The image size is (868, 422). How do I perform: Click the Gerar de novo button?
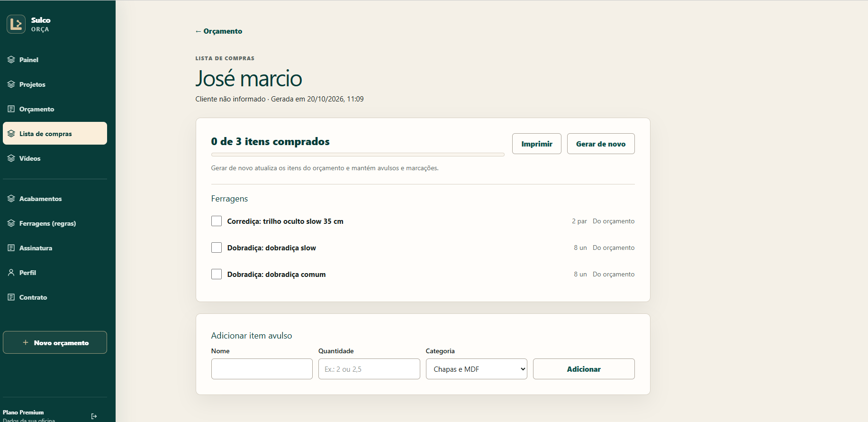tap(601, 144)
